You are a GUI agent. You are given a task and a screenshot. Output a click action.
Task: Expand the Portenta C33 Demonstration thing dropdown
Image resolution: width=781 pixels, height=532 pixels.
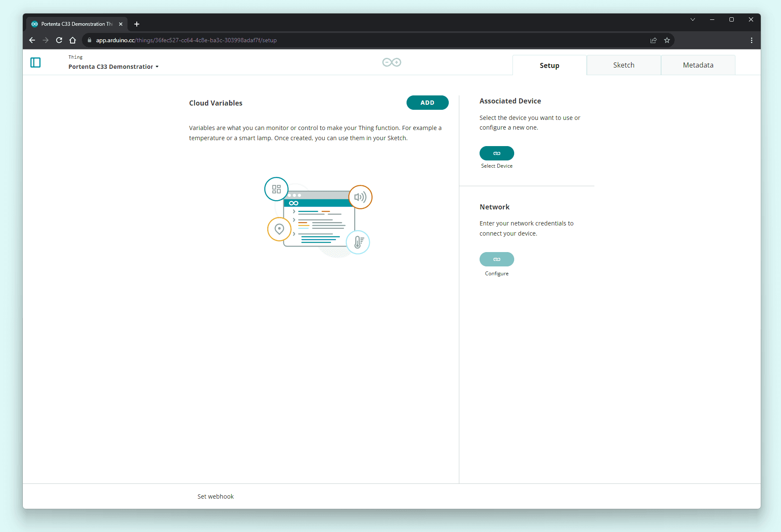tap(157, 66)
